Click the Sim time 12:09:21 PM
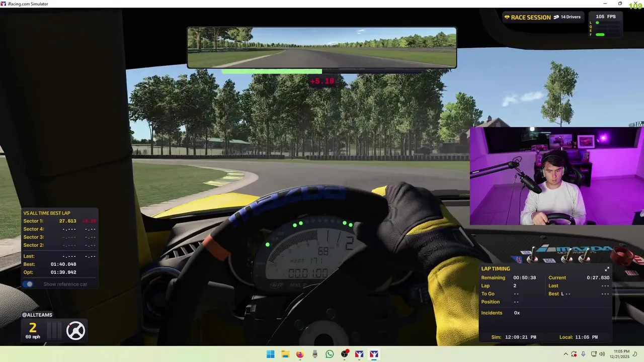 [520, 337]
